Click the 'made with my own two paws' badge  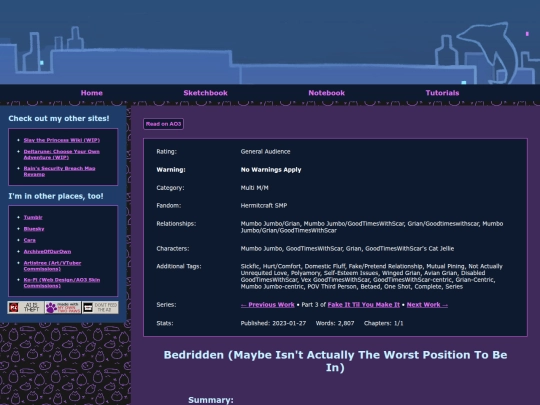[x=63, y=307]
